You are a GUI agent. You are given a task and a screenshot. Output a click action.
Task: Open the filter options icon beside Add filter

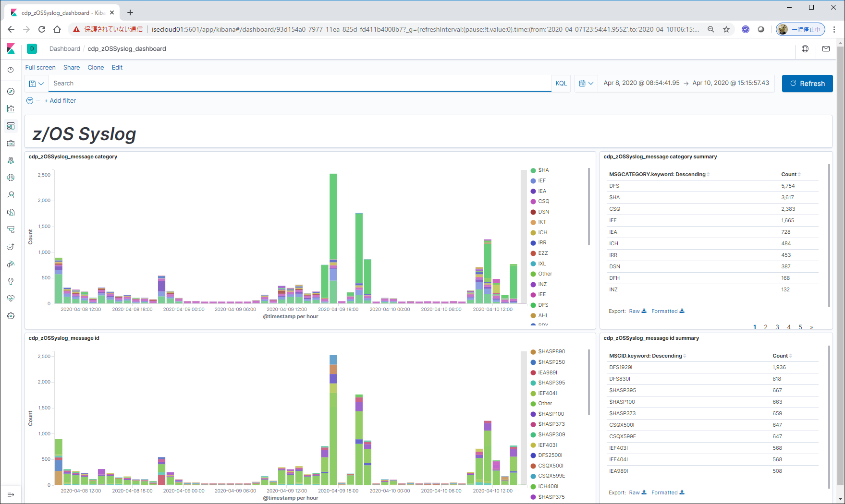click(30, 100)
